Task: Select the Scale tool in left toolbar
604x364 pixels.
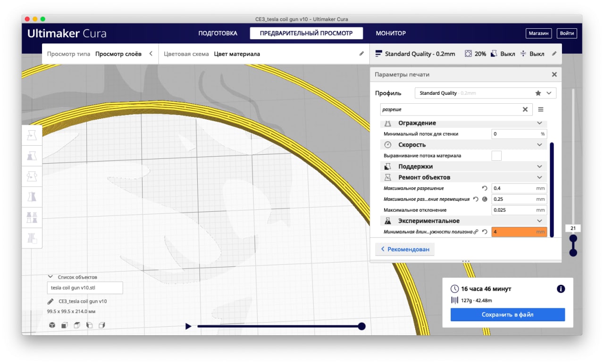Action: 32,156
